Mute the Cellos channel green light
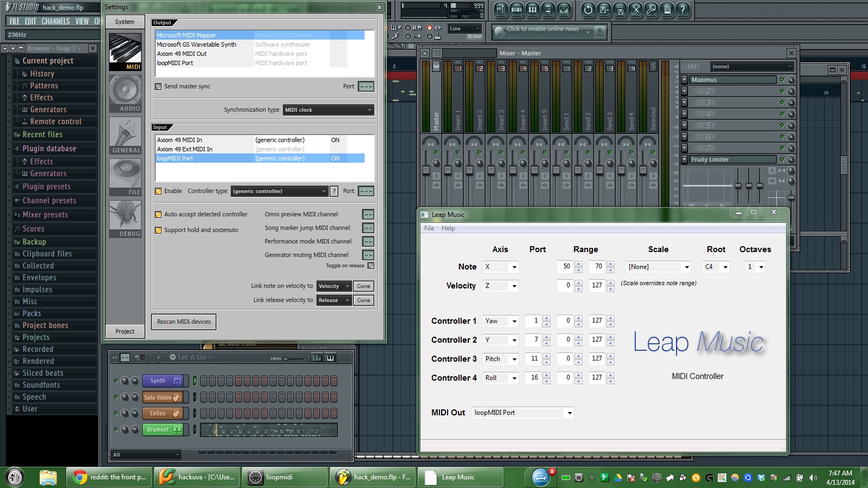This screenshot has height=488, width=868. (x=116, y=413)
